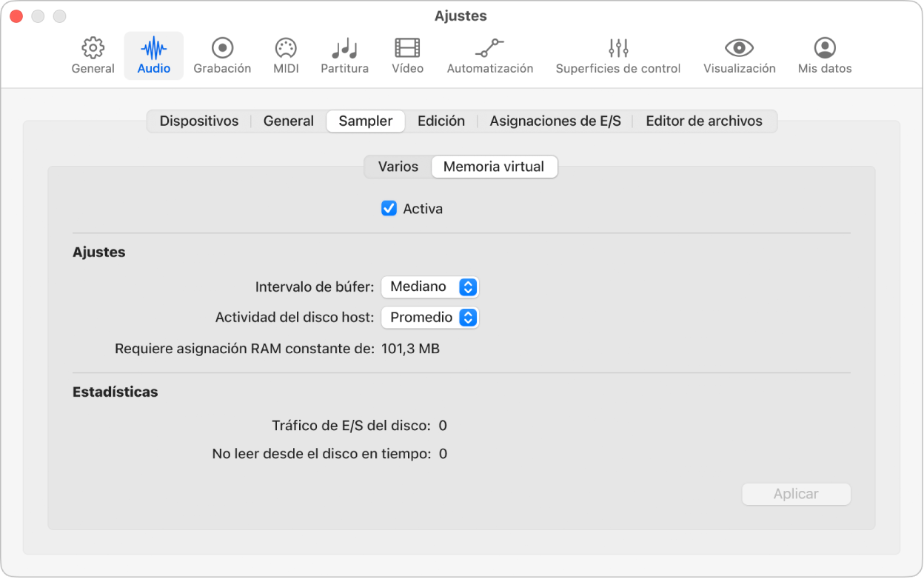Click the Requiere asignación RAM constante label

pyautogui.click(x=244, y=349)
